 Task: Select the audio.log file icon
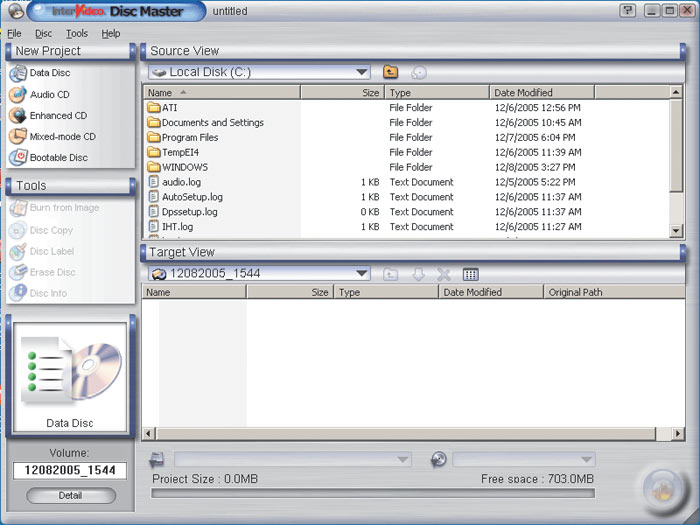154,182
